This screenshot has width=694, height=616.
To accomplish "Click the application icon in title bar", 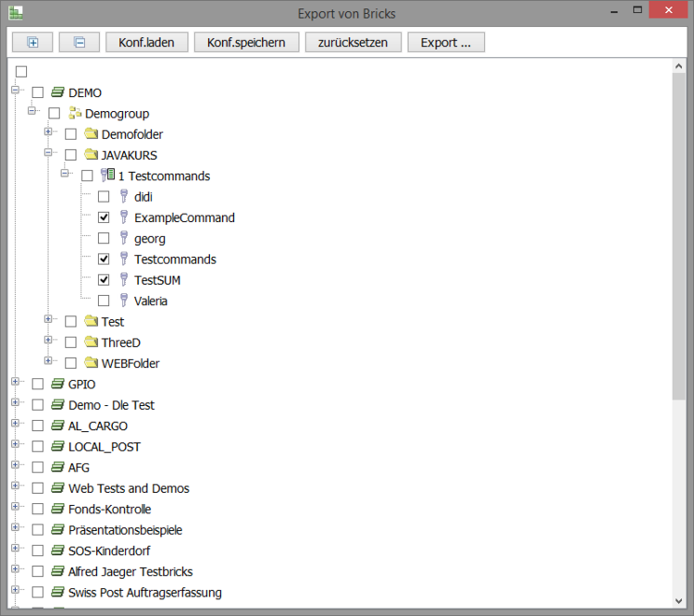I will click(13, 13).
